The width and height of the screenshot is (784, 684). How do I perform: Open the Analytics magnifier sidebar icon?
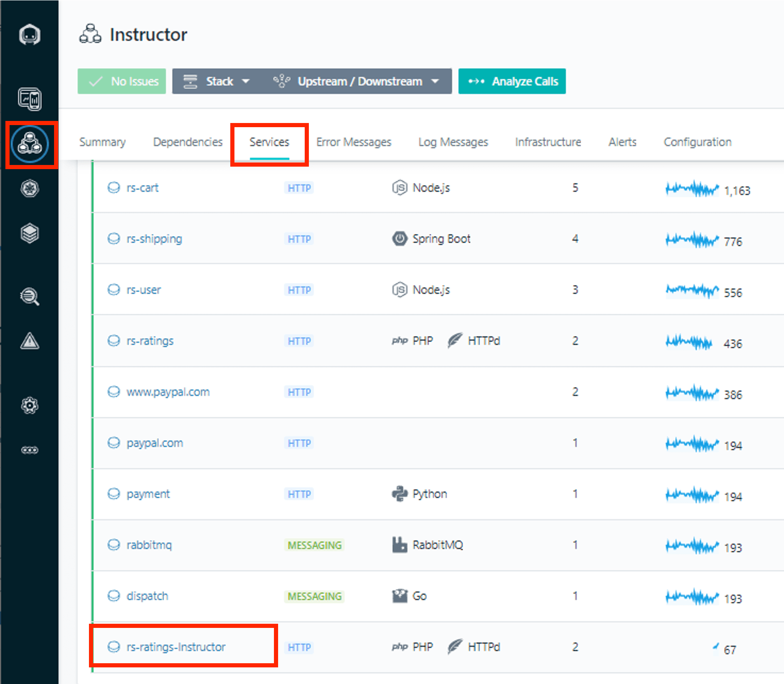tap(30, 297)
